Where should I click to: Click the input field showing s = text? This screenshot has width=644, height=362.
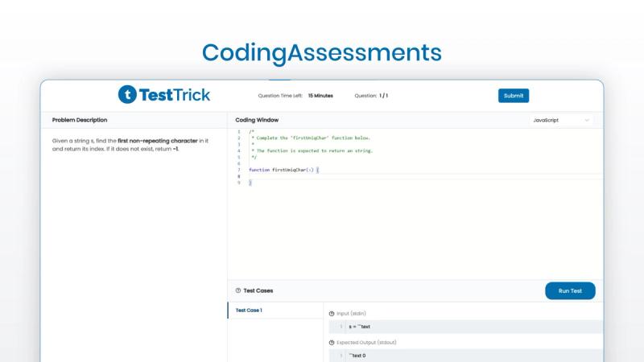coord(466,327)
